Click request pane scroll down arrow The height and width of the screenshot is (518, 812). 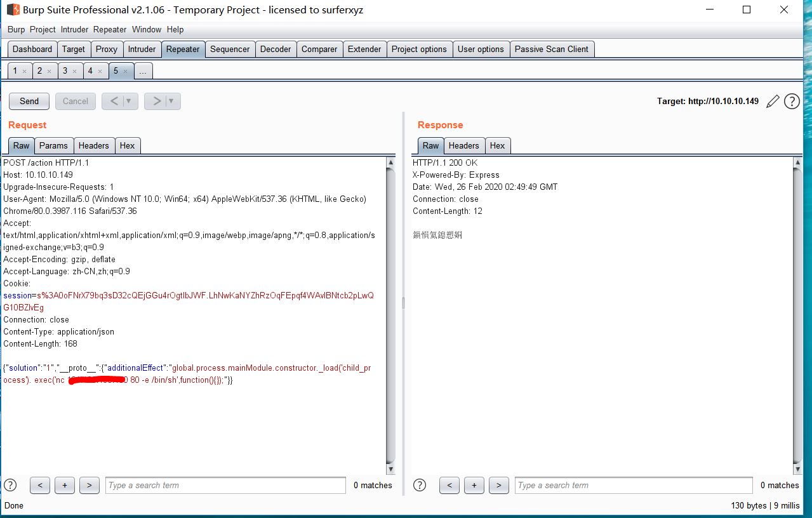click(390, 469)
